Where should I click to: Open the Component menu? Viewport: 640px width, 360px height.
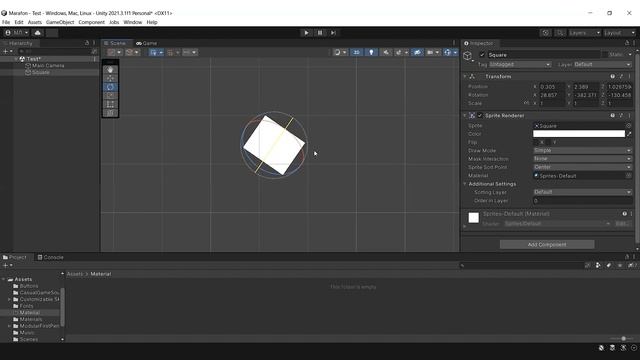(91, 22)
